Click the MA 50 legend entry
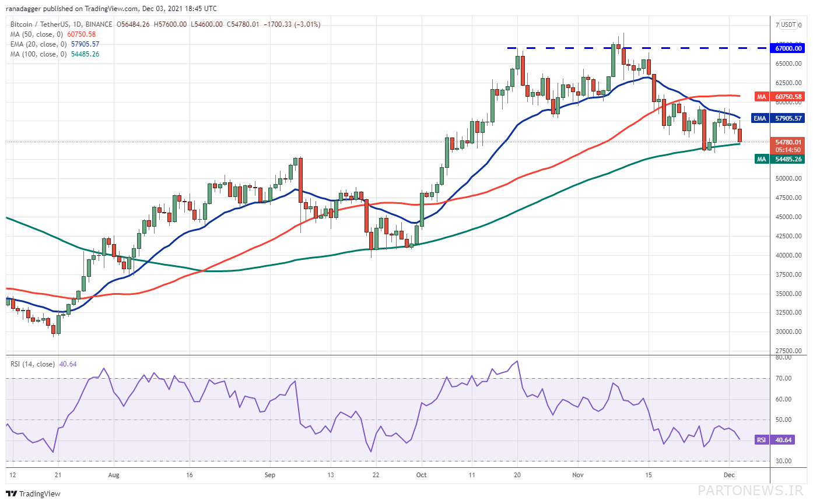The height and width of the screenshot is (504, 813). [x=52, y=34]
